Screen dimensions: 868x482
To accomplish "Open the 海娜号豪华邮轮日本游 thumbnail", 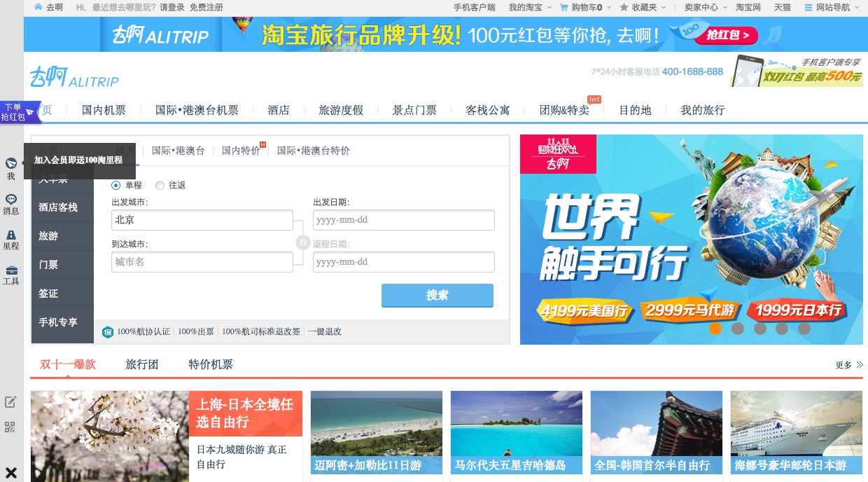I will click(x=797, y=433).
